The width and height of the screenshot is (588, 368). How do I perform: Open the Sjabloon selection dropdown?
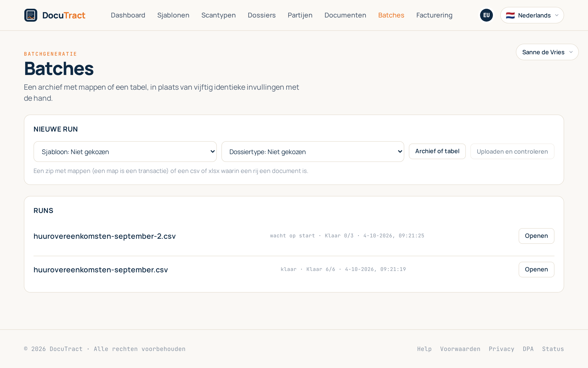125,152
